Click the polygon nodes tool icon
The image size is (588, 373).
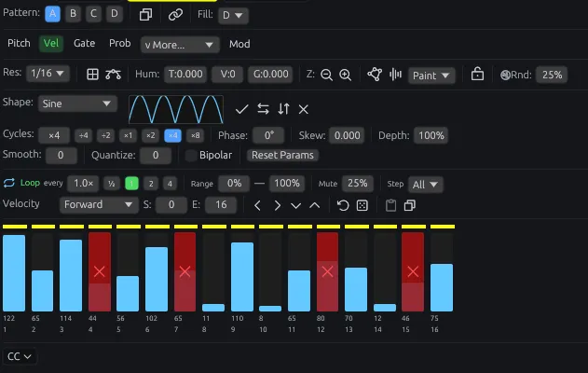(x=375, y=75)
